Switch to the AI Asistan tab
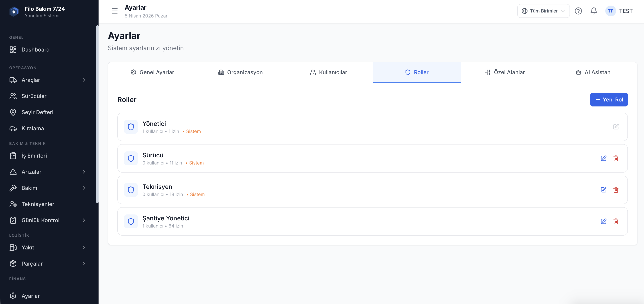 pyautogui.click(x=593, y=72)
